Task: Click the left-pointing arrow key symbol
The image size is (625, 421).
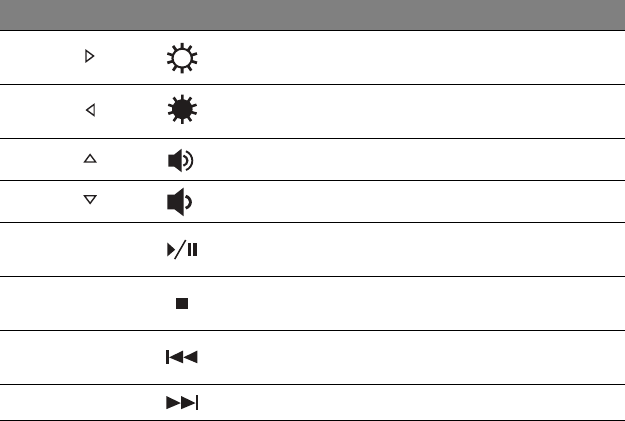Action: coord(89,111)
